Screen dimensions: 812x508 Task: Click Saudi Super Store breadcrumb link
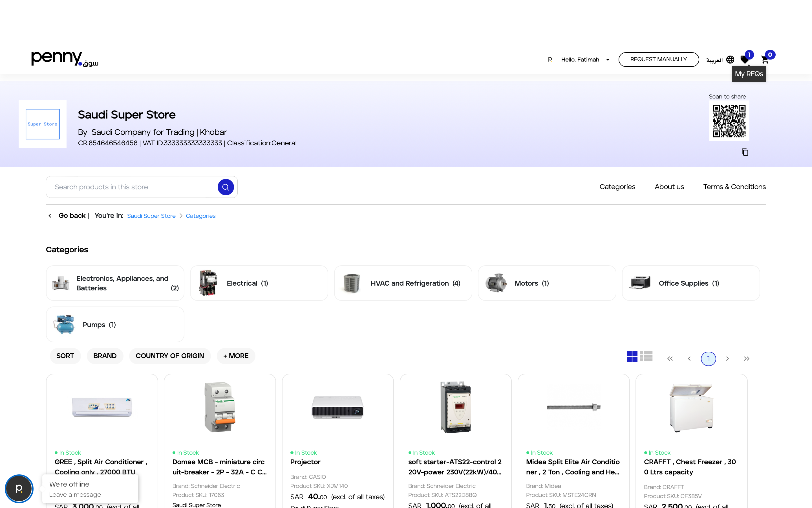(x=151, y=216)
